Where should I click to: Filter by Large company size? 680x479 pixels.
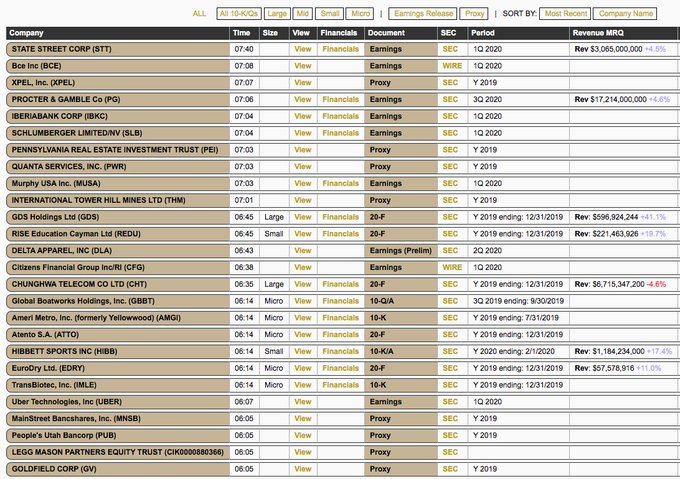277,14
